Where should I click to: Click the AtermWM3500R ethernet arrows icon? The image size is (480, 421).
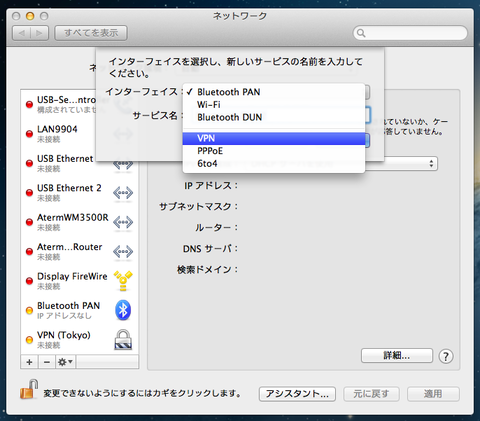pos(123,222)
